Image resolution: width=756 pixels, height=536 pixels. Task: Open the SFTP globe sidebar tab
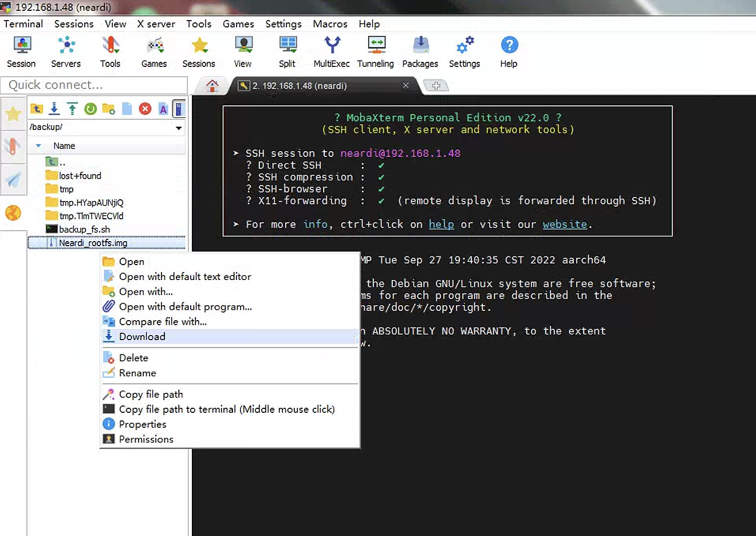13,213
